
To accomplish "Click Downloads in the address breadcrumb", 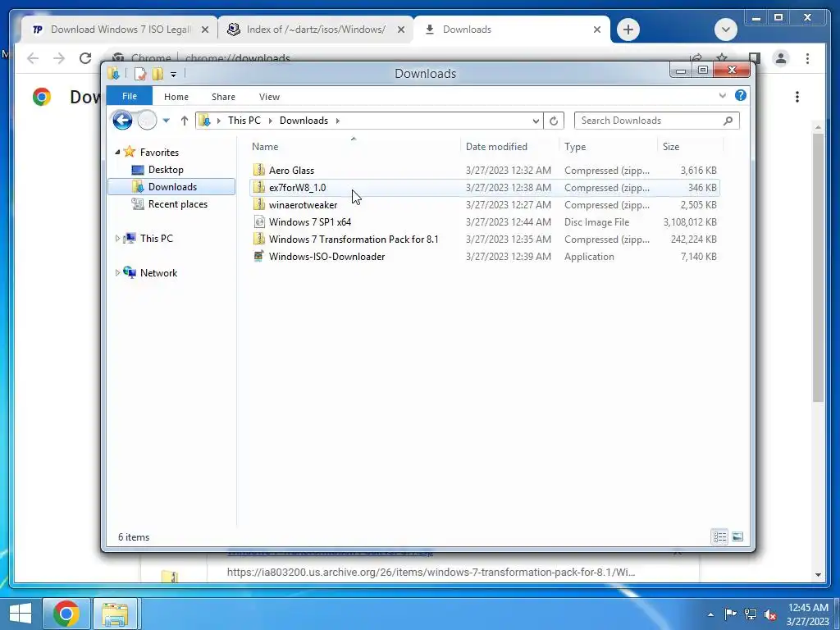I will click(x=304, y=121).
